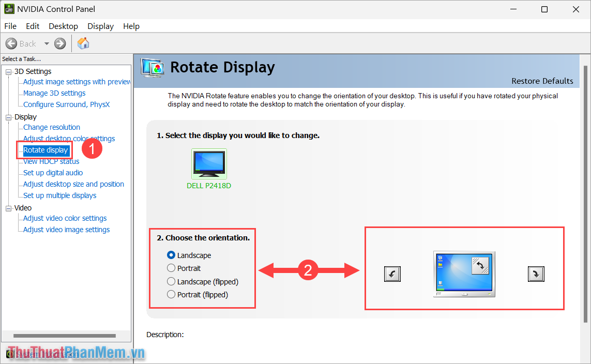This screenshot has width=591, height=364.
Task: Open the Display menu
Action: (100, 26)
